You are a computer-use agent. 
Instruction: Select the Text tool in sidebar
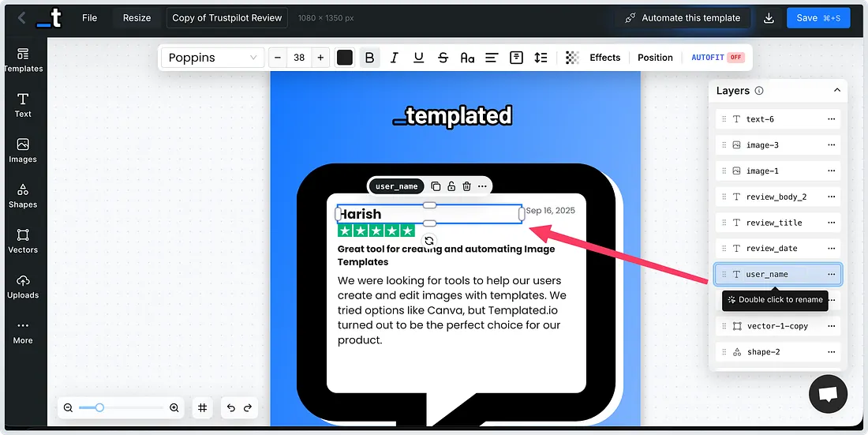23,105
